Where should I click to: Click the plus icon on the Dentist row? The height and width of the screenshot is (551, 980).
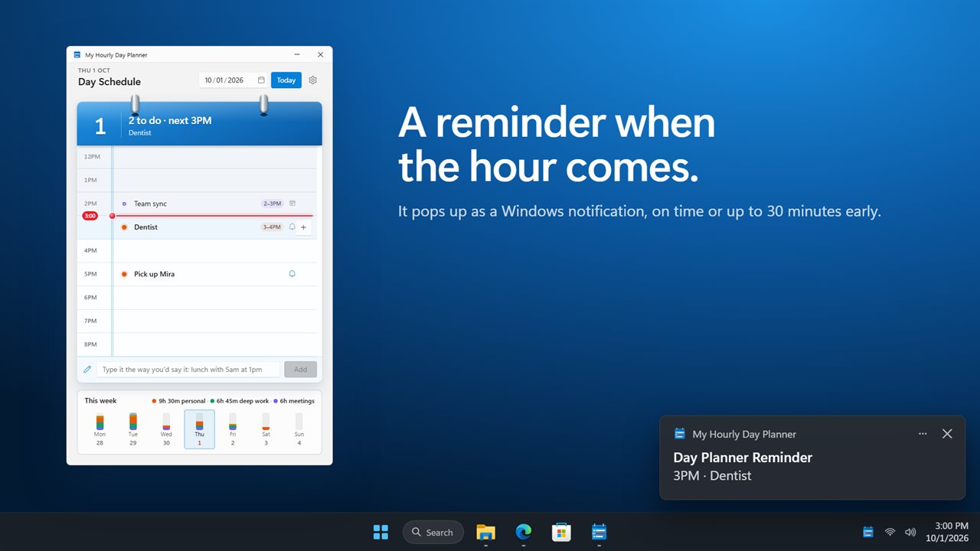303,227
